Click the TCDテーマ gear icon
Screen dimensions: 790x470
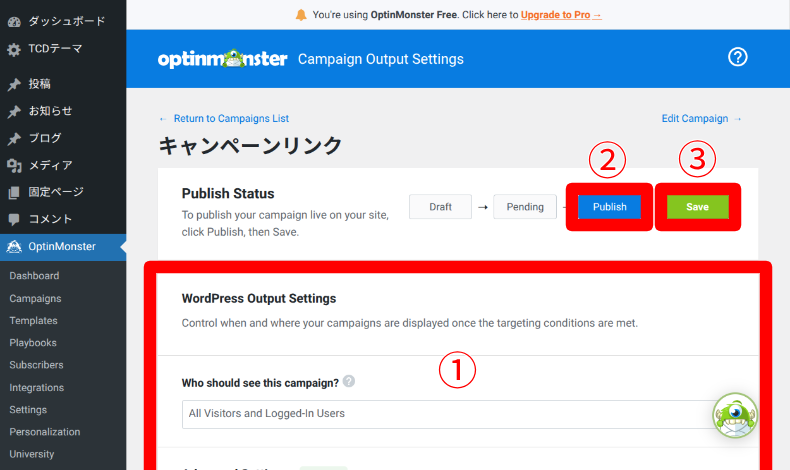click(x=14, y=49)
